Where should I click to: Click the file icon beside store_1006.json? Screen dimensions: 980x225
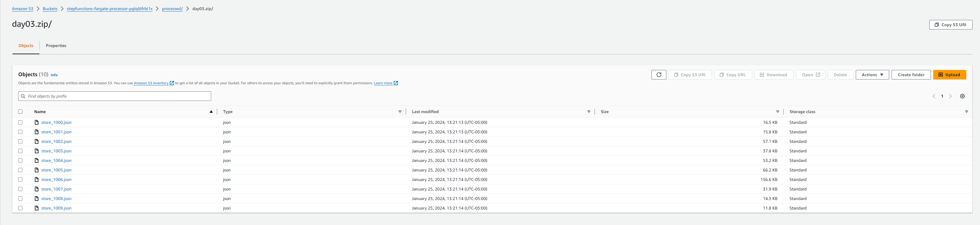pos(37,179)
